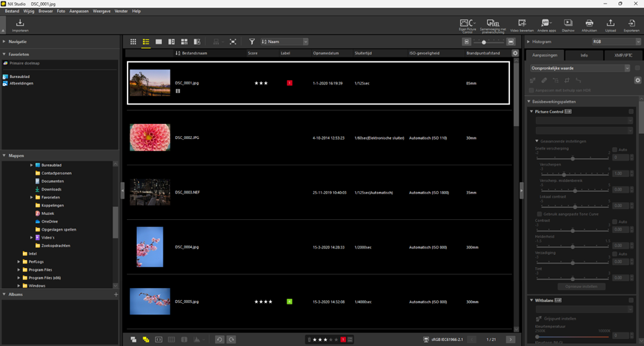Click the Afdrukken print icon
The width and height of the screenshot is (644, 346).
(x=589, y=25)
